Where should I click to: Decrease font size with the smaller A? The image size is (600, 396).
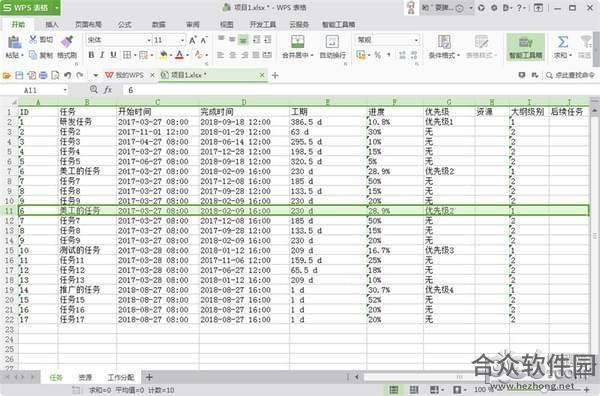click(x=204, y=40)
